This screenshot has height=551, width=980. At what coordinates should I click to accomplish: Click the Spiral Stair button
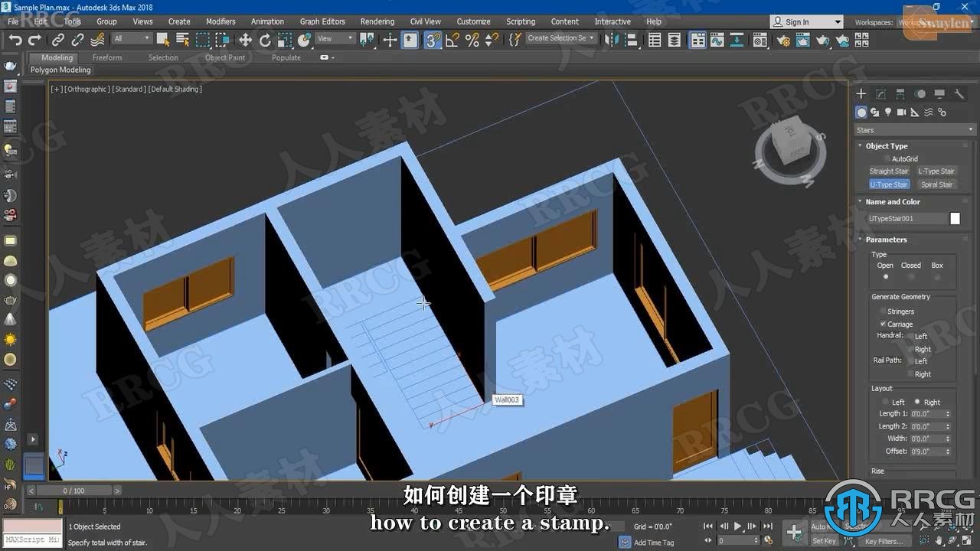(x=936, y=184)
